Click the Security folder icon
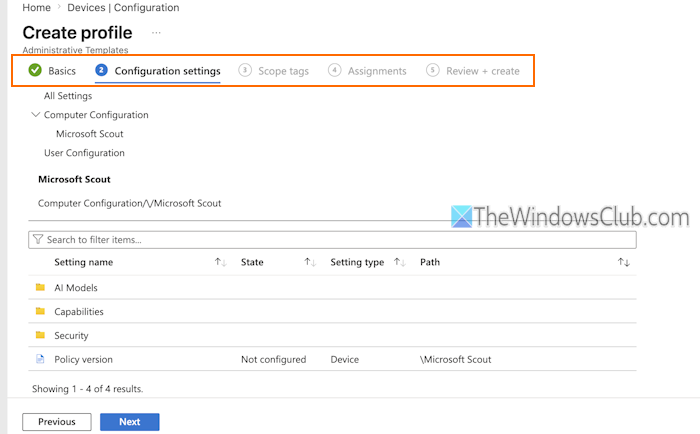Image resolution: width=700 pixels, height=434 pixels. 40,335
